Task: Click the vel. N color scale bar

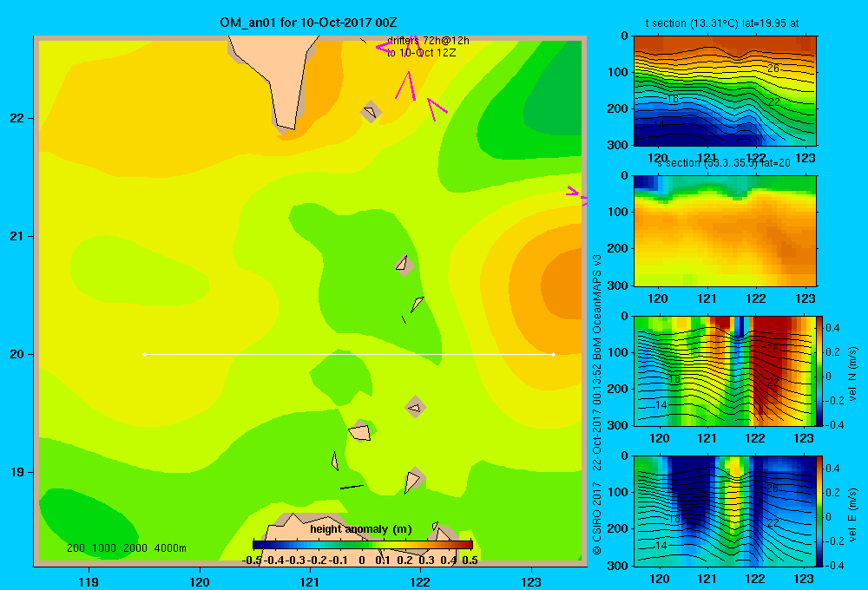Action: pyautogui.click(x=820, y=370)
